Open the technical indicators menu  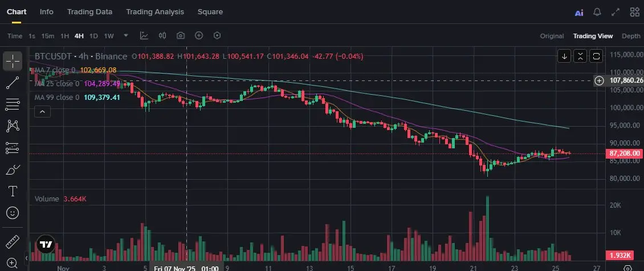click(x=144, y=35)
